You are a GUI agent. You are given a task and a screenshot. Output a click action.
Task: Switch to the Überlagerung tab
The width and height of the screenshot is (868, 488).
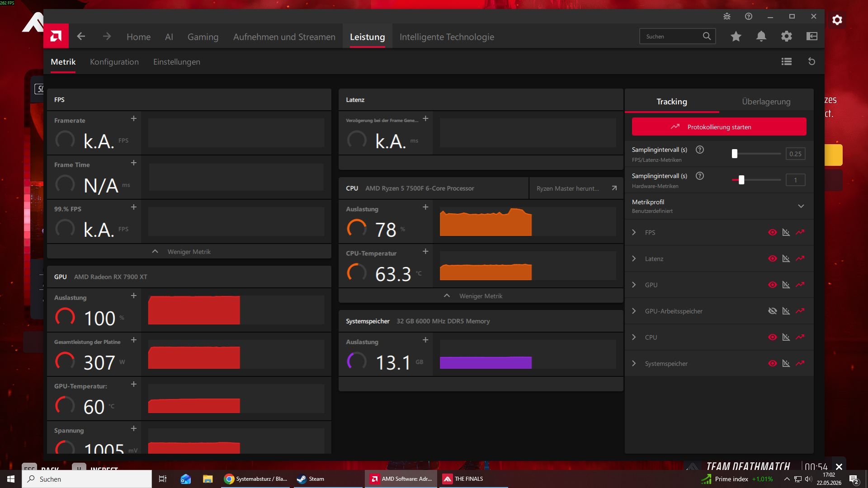pyautogui.click(x=766, y=102)
